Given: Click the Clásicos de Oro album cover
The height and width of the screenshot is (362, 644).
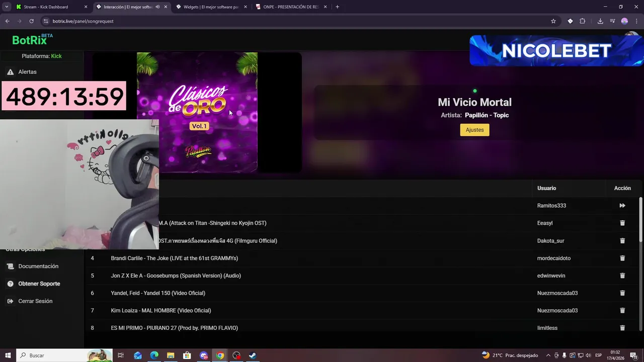Looking at the screenshot, I should click(x=197, y=113).
